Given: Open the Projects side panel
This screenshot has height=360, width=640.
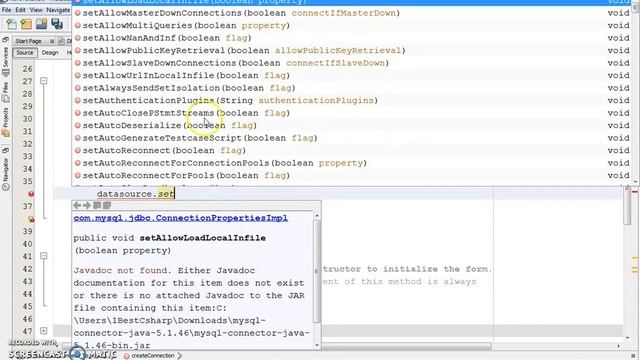Looking at the screenshot, I should coord(5,122).
